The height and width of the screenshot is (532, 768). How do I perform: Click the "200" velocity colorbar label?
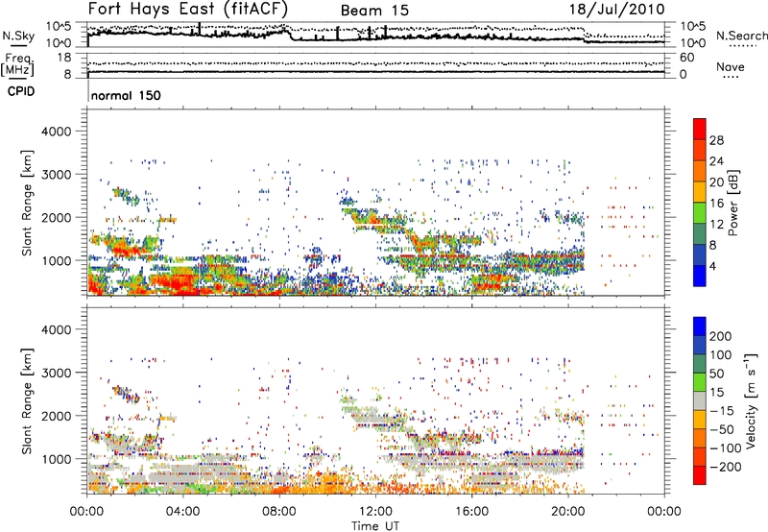pyautogui.click(x=721, y=336)
